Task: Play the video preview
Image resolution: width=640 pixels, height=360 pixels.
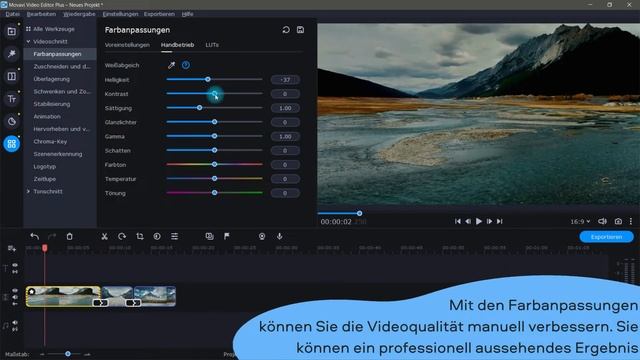Action: point(478,221)
